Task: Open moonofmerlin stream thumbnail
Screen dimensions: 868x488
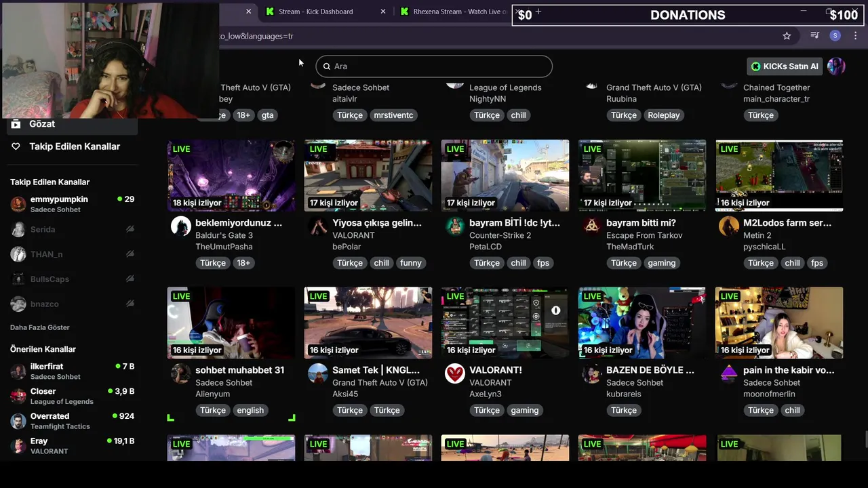Action: [x=779, y=323]
